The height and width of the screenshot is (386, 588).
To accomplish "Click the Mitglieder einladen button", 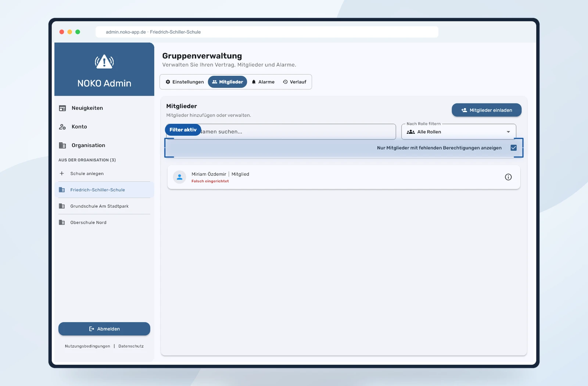I will click(x=487, y=110).
